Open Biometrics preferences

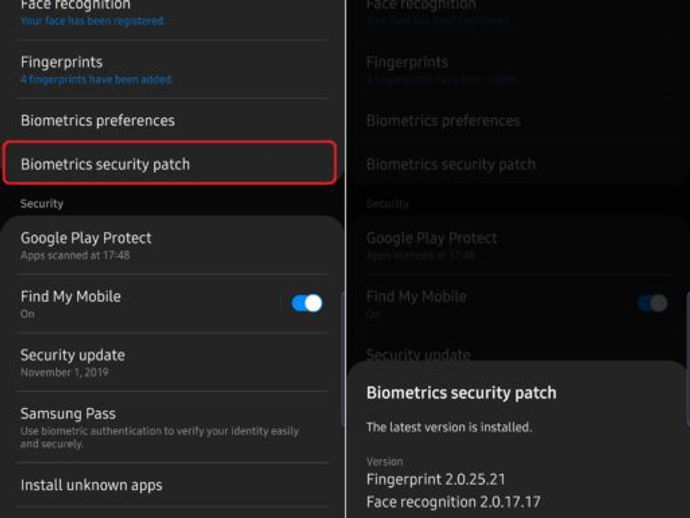click(98, 121)
